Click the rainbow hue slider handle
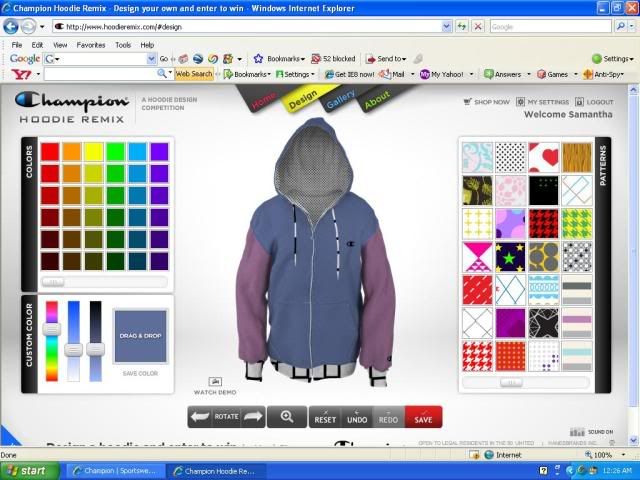The height and width of the screenshot is (480, 640). pos(52,329)
